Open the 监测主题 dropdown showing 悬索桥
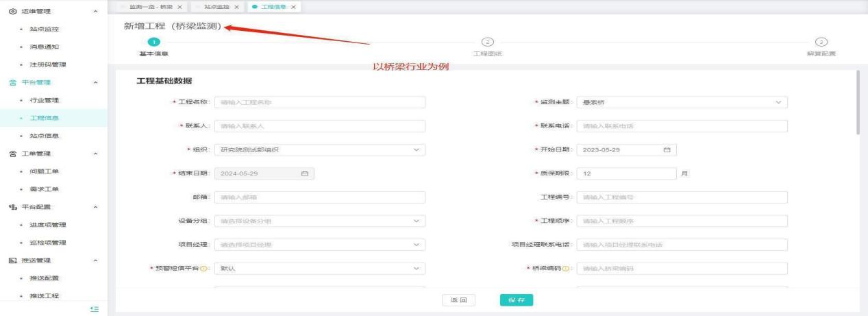 (x=681, y=103)
